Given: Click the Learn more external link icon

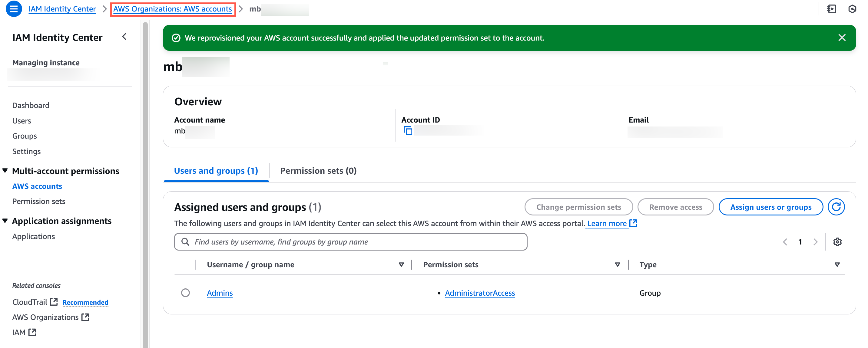Looking at the screenshot, I should coord(633,223).
